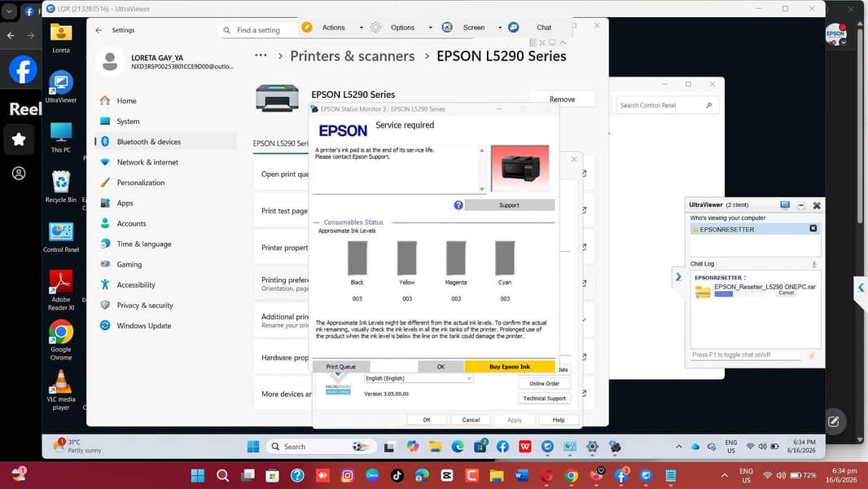Open Instagram from the bottom taskbar

(347, 475)
